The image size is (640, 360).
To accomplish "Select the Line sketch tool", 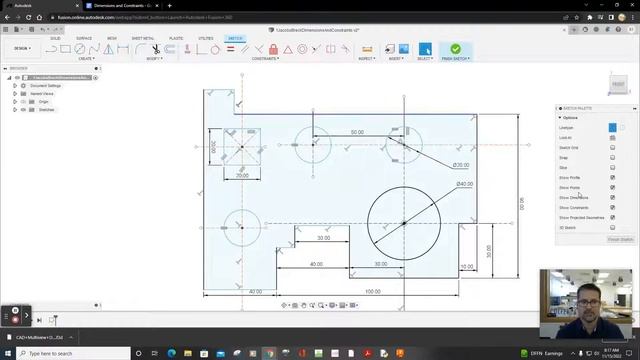I will click(51, 49).
